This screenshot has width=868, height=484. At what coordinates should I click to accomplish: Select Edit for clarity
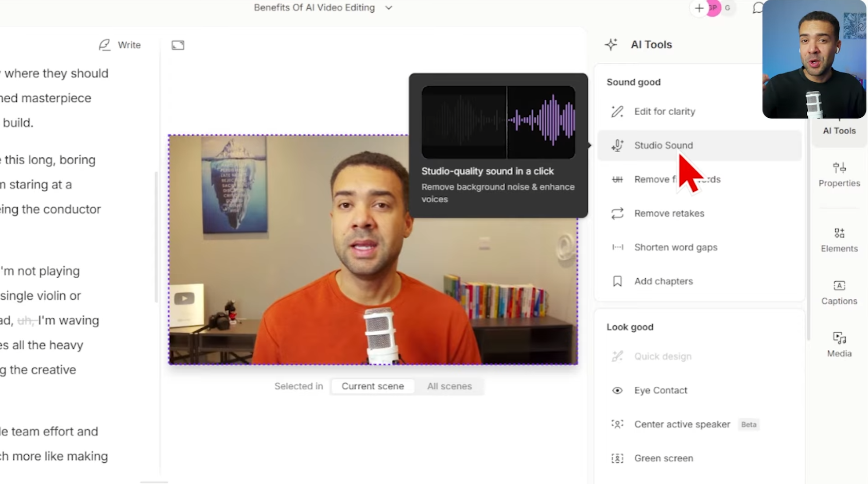tap(664, 112)
